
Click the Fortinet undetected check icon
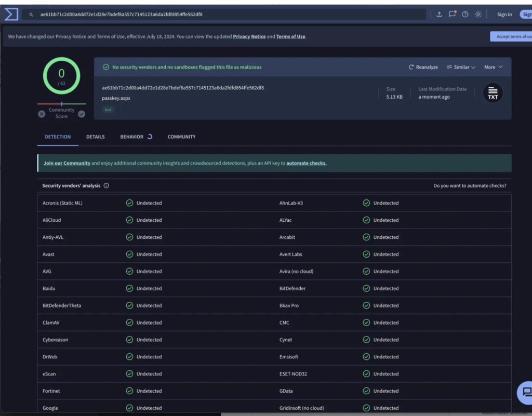[x=129, y=391]
